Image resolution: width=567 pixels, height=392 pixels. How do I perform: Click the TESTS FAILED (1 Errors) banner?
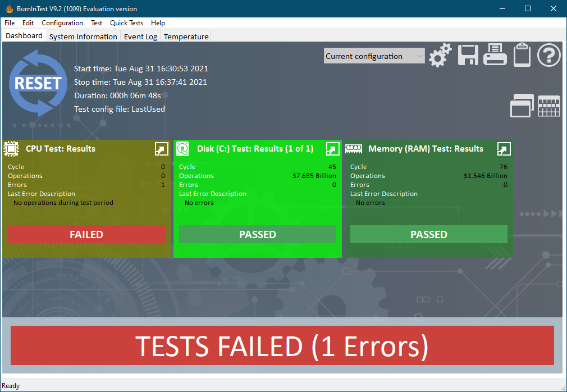click(x=282, y=345)
